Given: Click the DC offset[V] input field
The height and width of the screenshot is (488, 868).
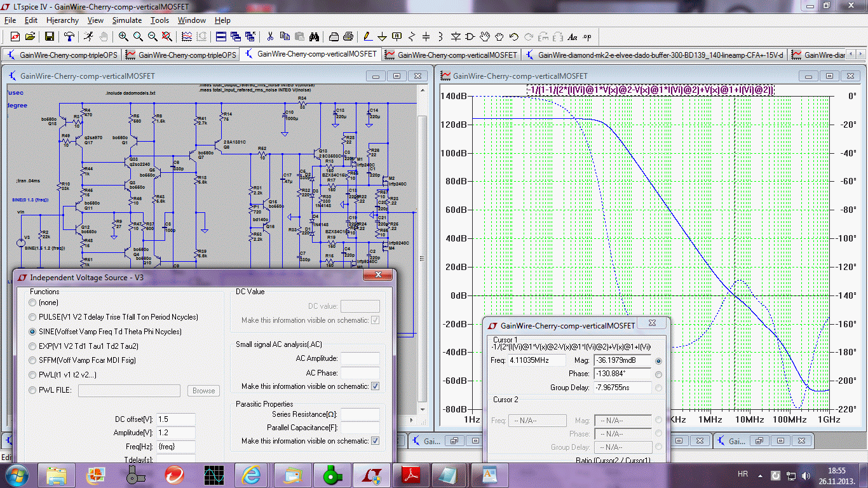Looking at the screenshot, I should [x=175, y=419].
